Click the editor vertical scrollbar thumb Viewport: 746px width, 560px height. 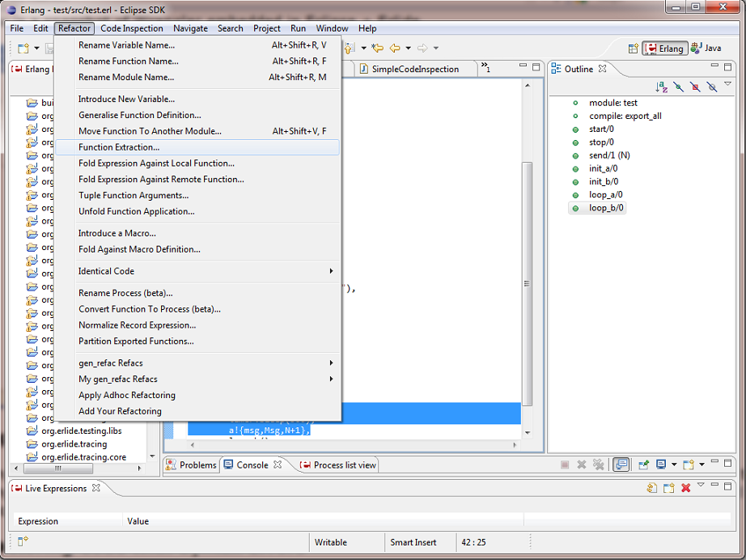[527, 283]
